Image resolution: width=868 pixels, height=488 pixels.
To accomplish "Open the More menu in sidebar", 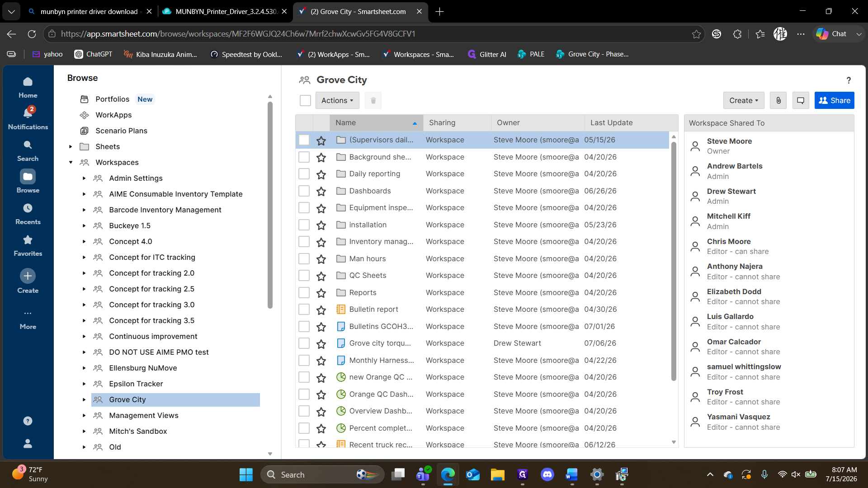I will [28, 319].
